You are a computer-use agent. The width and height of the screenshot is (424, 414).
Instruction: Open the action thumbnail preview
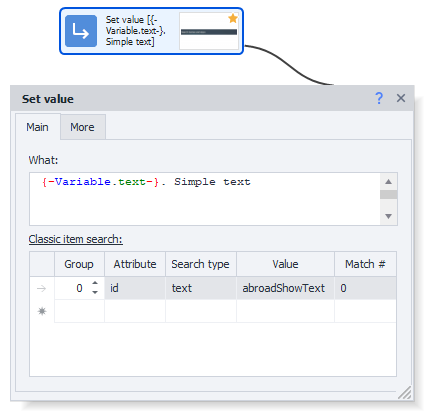(x=209, y=31)
